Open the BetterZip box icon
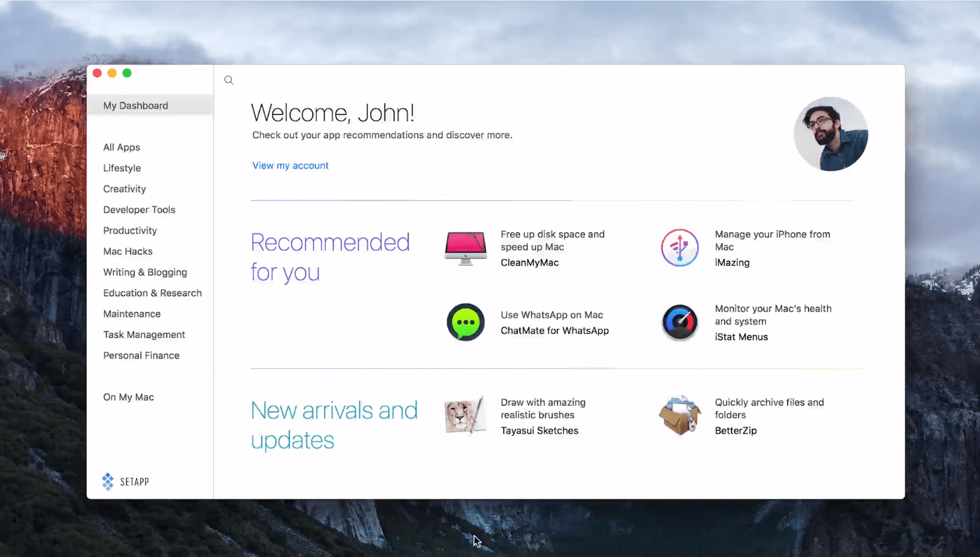980x557 pixels. coord(679,416)
